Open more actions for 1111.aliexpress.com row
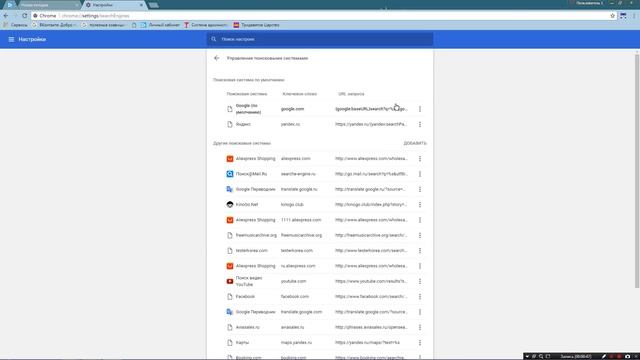Viewport: 640px width, 360px height. point(420,220)
